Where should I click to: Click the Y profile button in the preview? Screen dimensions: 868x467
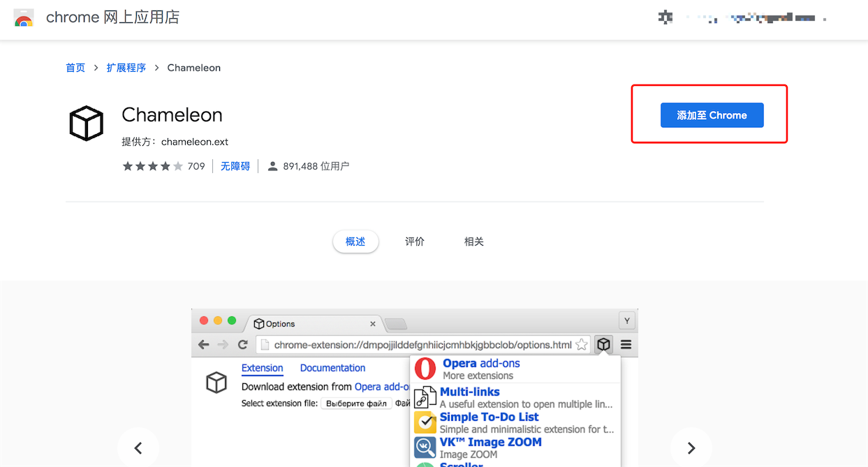[627, 320]
